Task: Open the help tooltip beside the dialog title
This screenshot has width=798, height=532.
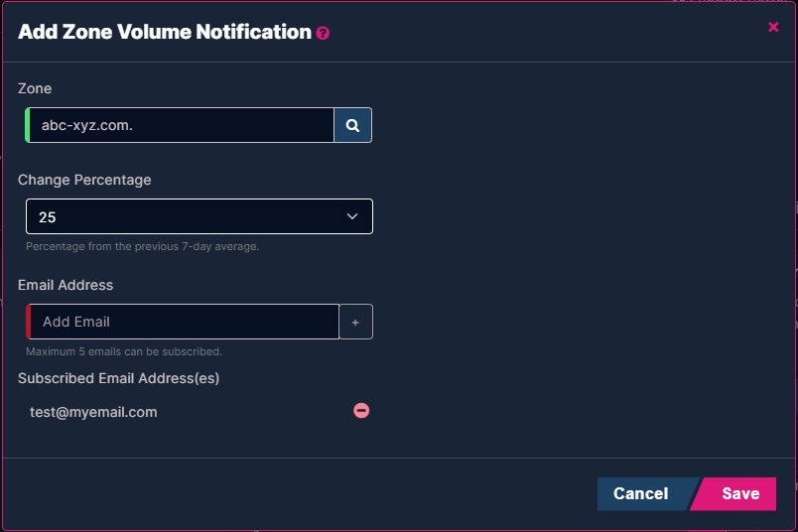Action: [323, 34]
